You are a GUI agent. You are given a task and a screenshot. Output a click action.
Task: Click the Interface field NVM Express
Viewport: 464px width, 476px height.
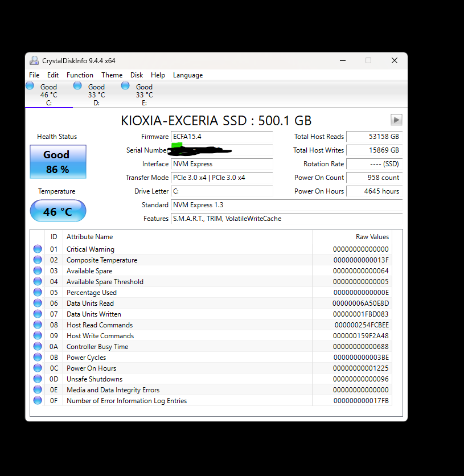point(222,164)
